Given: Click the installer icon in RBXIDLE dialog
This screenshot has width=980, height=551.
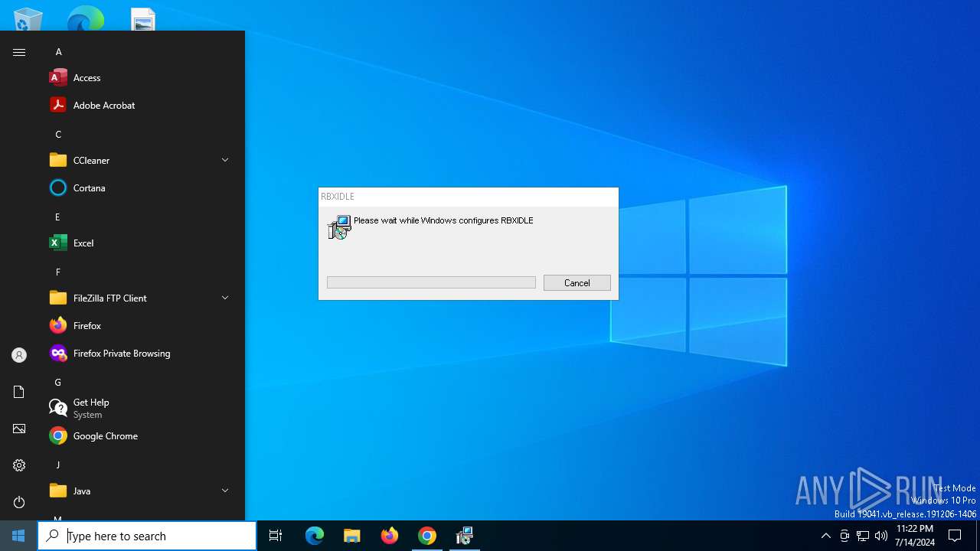Looking at the screenshot, I should pos(339,227).
